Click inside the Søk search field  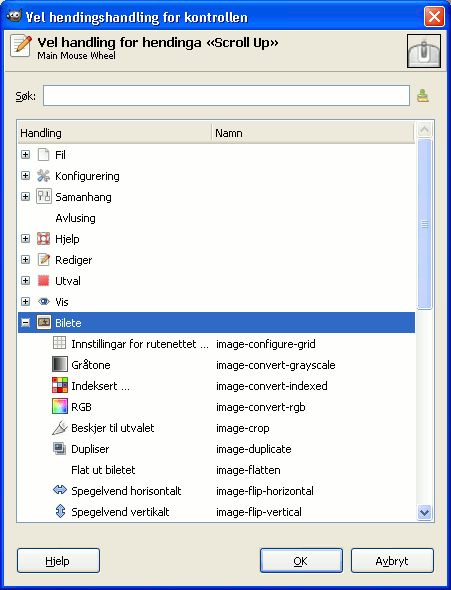click(x=226, y=96)
